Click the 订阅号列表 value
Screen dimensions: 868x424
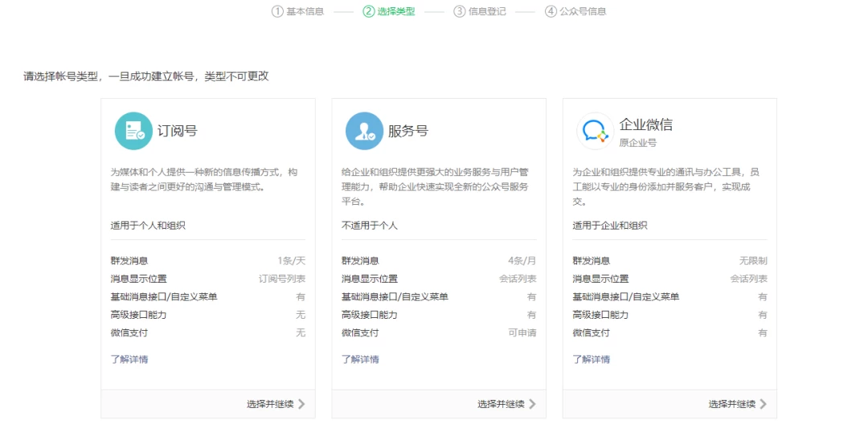click(x=282, y=279)
